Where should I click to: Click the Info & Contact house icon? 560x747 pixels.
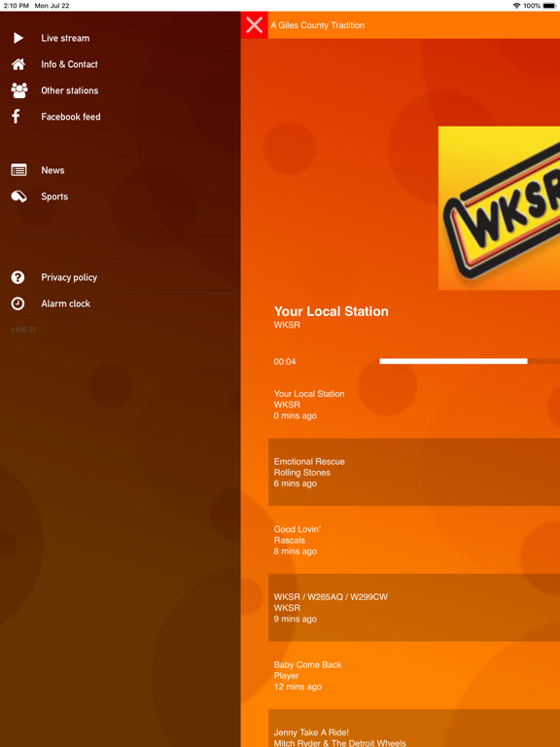pos(18,64)
